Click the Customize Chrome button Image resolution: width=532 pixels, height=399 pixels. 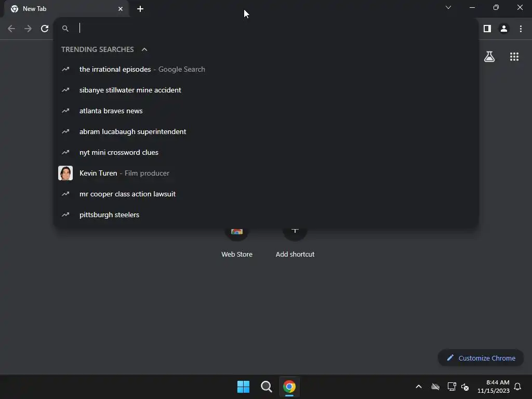(x=481, y=358)
